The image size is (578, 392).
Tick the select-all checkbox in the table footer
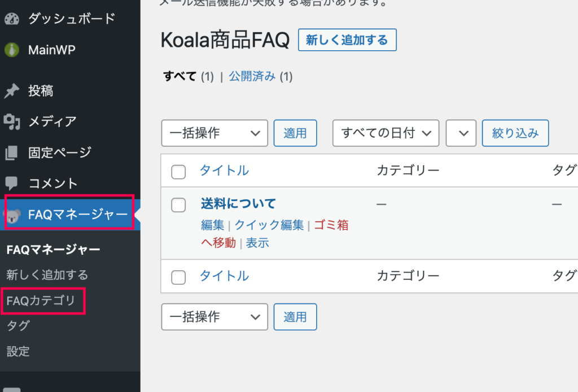178,277
